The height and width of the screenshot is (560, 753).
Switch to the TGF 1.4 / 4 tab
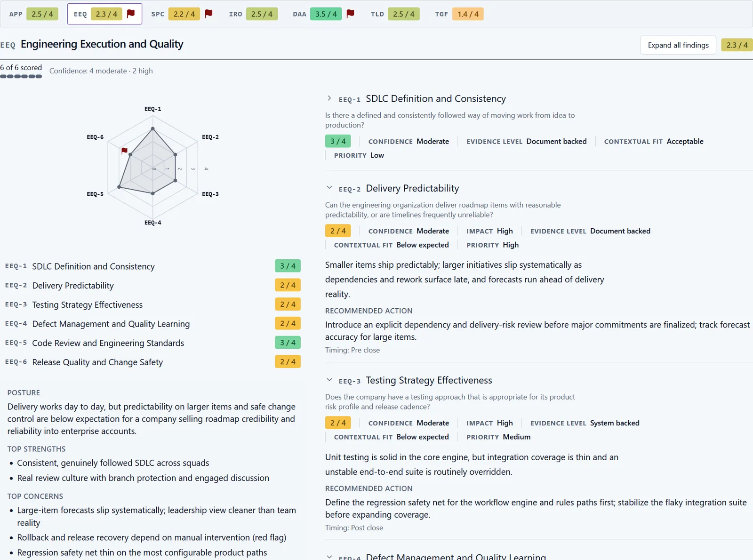tap(459, 14)
